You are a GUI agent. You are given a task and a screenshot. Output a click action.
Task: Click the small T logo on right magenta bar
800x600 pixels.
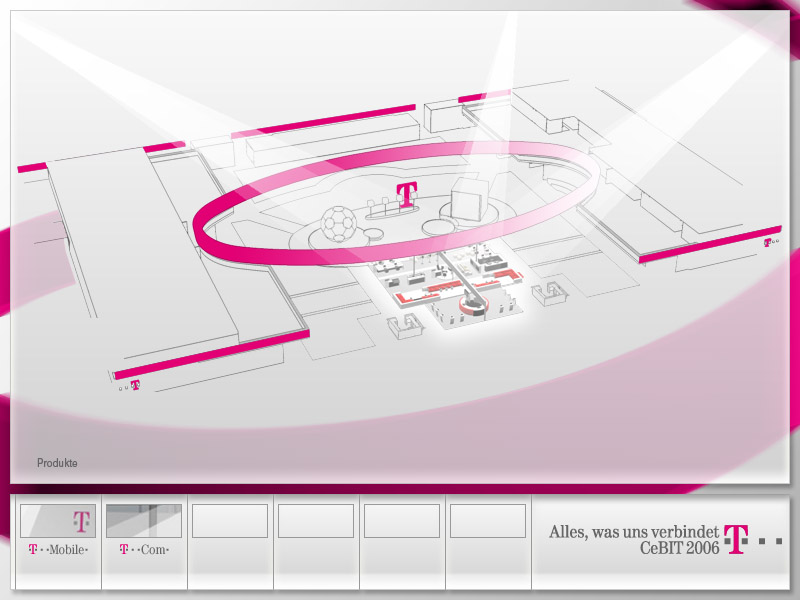pyautogui.click(x=768, y=242)
